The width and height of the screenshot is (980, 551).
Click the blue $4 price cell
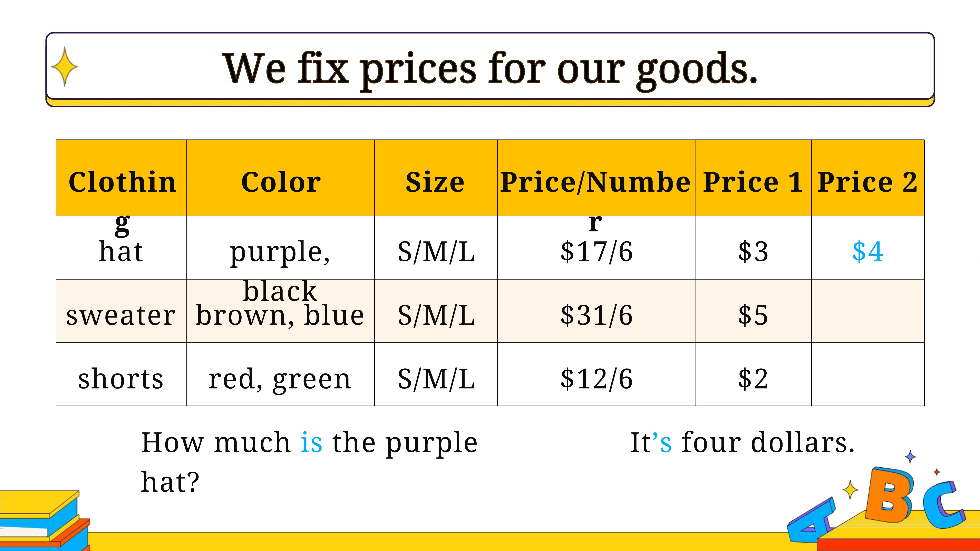(x=868, y=248)
